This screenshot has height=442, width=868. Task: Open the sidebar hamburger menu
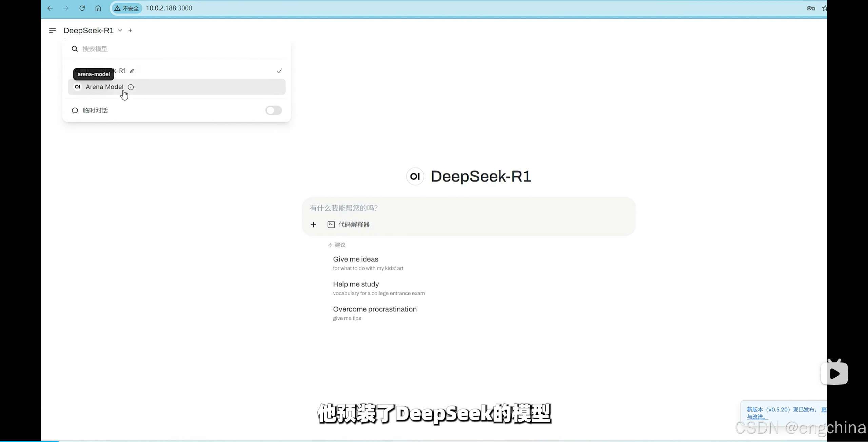52,30
